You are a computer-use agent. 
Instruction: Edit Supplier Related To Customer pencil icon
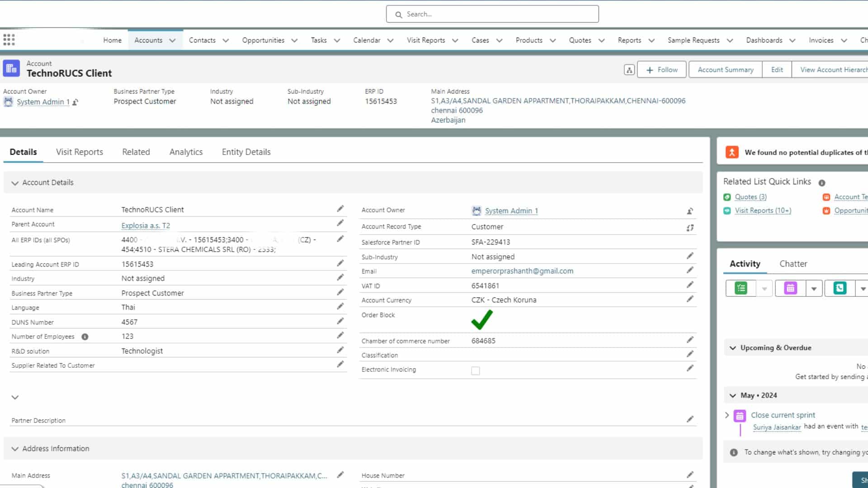tap(340, 364)
